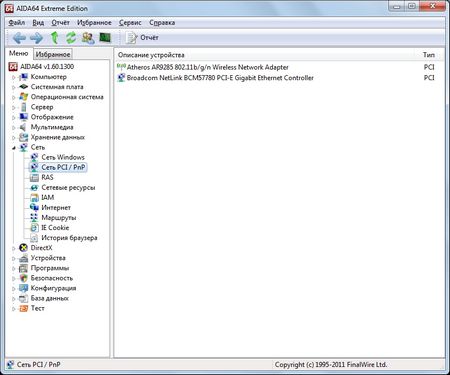Sort by the Тип column header

[429, 55]
